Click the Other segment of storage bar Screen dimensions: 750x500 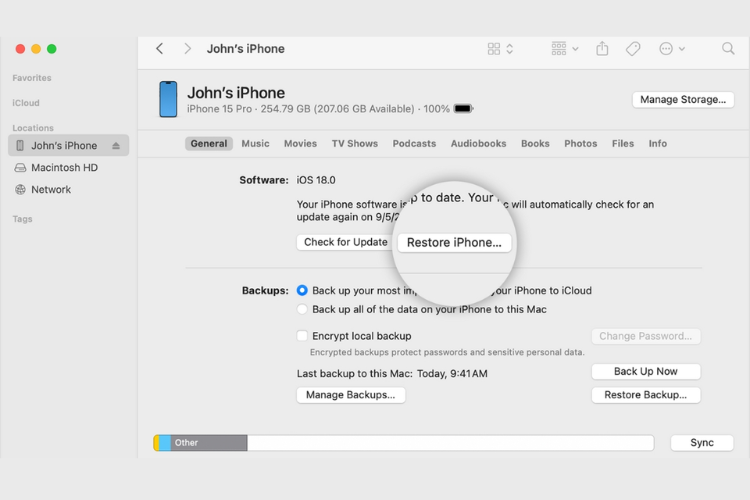(x=209, y=443)
